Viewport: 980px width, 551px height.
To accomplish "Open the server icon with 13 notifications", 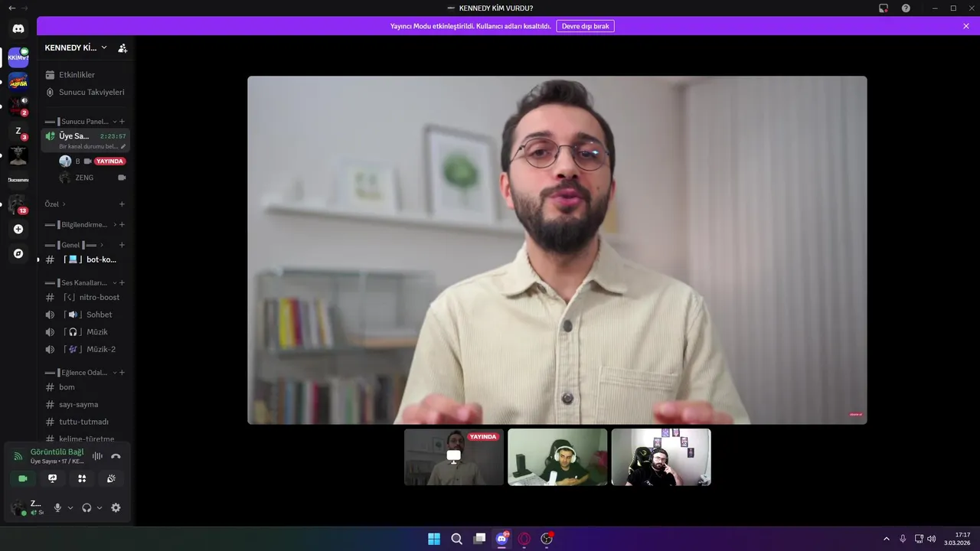I will tap(18, 204).
